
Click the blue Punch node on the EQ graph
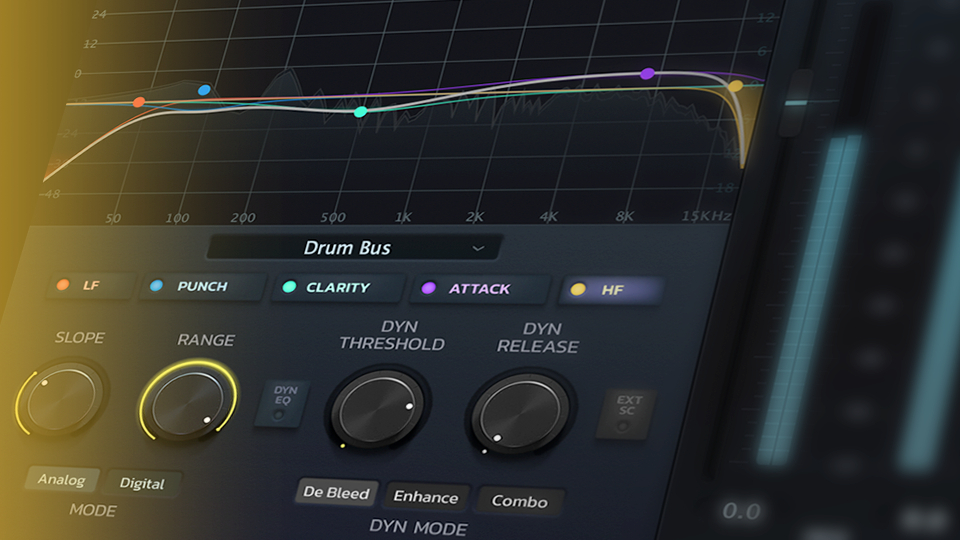(x=204, y=90)
